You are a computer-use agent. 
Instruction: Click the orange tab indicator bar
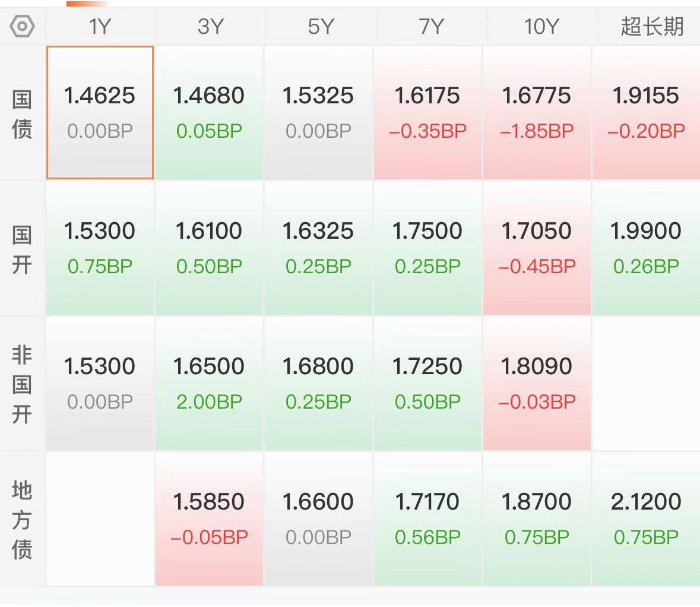(x=87, y=4)
